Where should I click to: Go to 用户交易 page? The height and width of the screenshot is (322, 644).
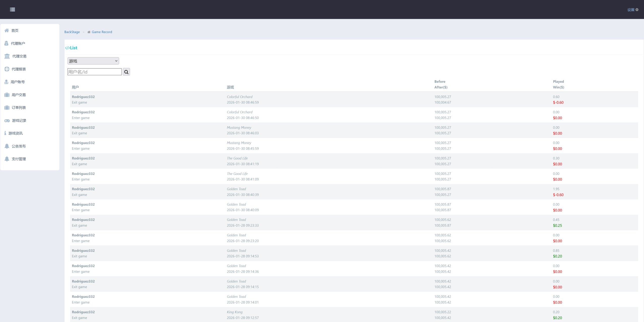click(19, 95)
